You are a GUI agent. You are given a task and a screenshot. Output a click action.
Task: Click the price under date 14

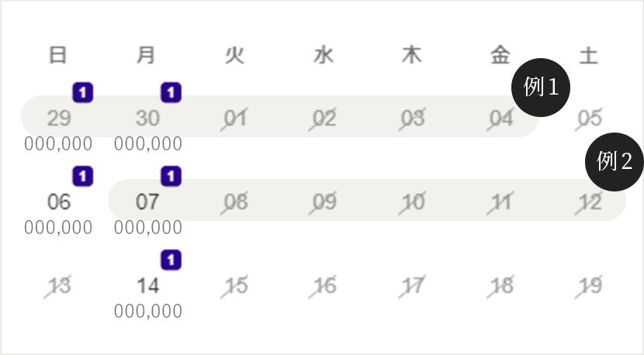point(148,312)
